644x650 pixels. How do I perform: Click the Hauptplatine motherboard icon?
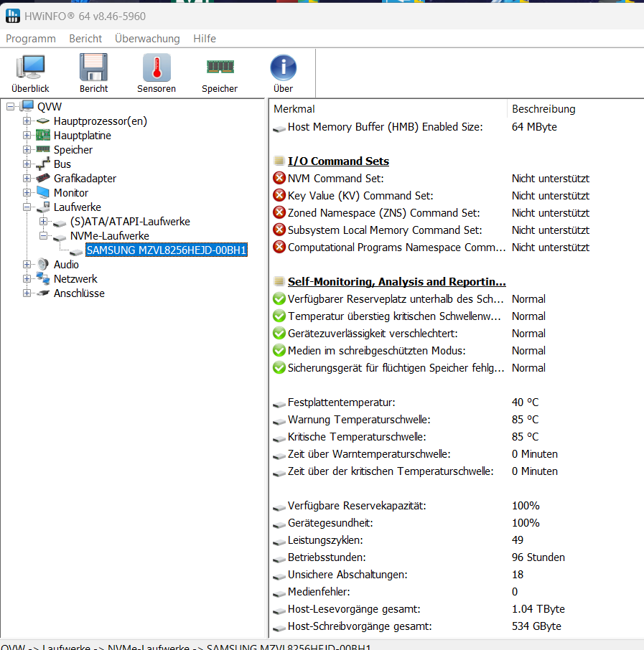pyautogui.click(x=43, y=135)
